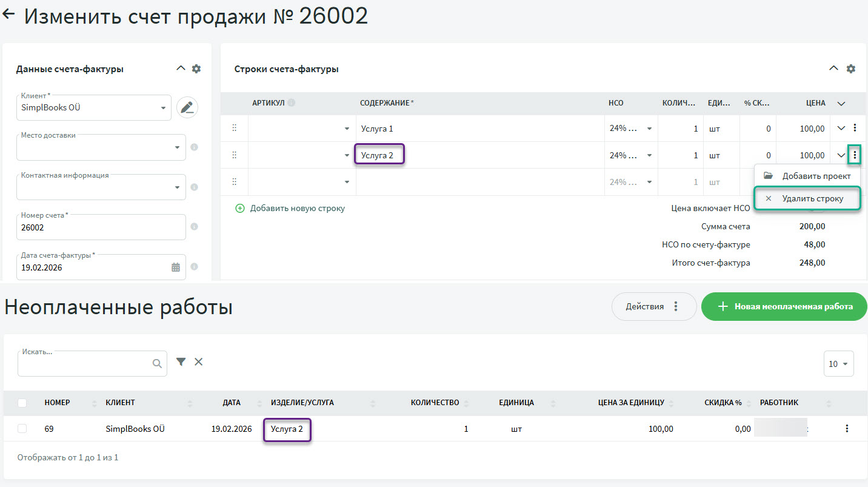This screenshot has height=487, width=868.
Task: Click the search magnifier icon
Action: (157, 363)
